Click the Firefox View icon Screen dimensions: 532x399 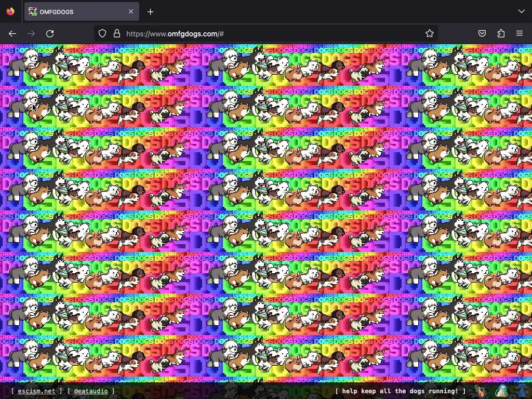click(x=10, y=11)
